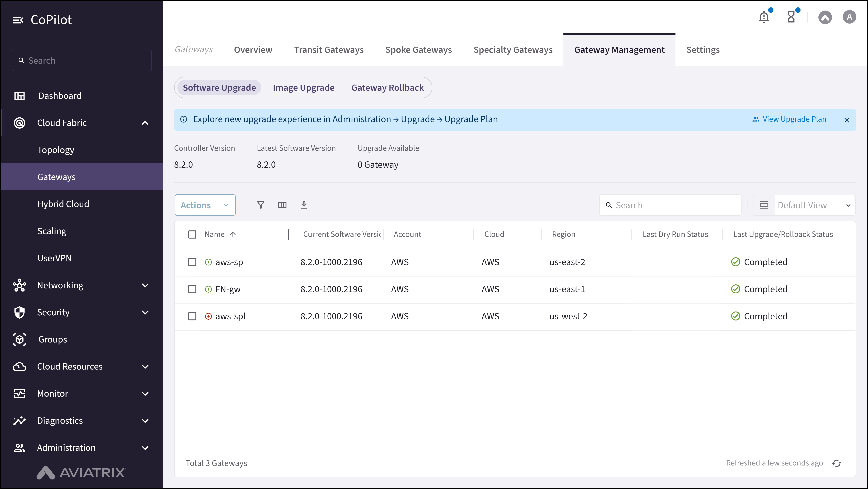
Task: Toggle the select-all checkbox in table header
Action: pos(192,234)
